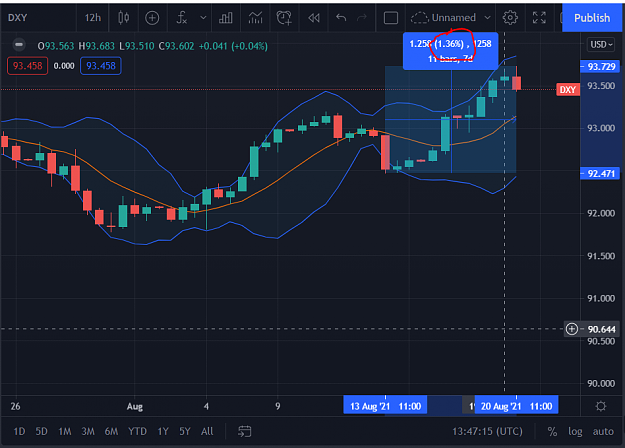
Task: Click the 20 Aug '21 11:00 time label
Action: [516, 406]
